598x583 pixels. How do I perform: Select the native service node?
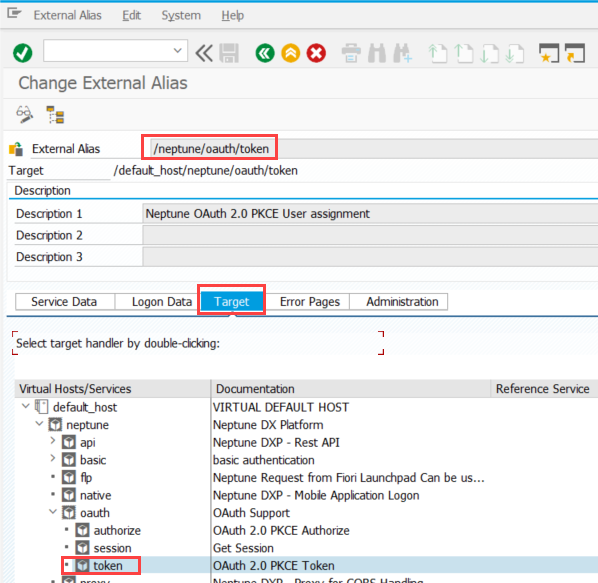coord(95,495)
